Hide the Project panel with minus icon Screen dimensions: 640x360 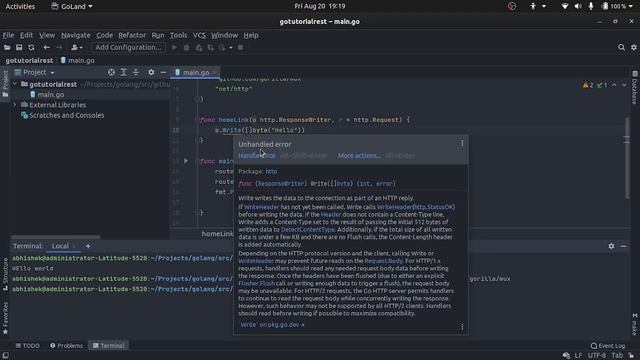coord(163,72)
